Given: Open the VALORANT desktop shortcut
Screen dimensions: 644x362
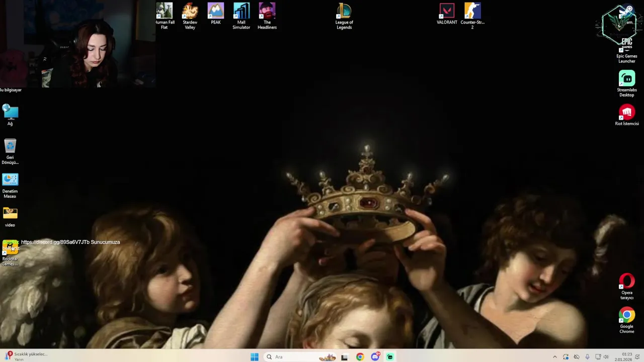Looking at the screenshot, I should 447,14.
